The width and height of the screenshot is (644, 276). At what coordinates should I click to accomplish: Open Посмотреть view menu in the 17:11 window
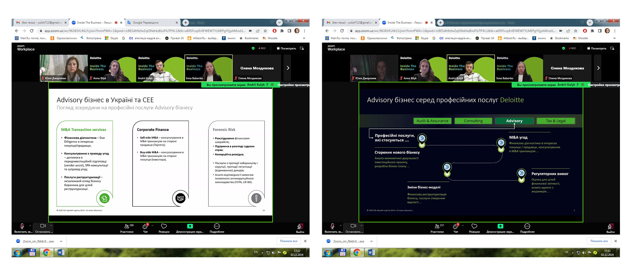pyautogui.click(x=597, y=48)
